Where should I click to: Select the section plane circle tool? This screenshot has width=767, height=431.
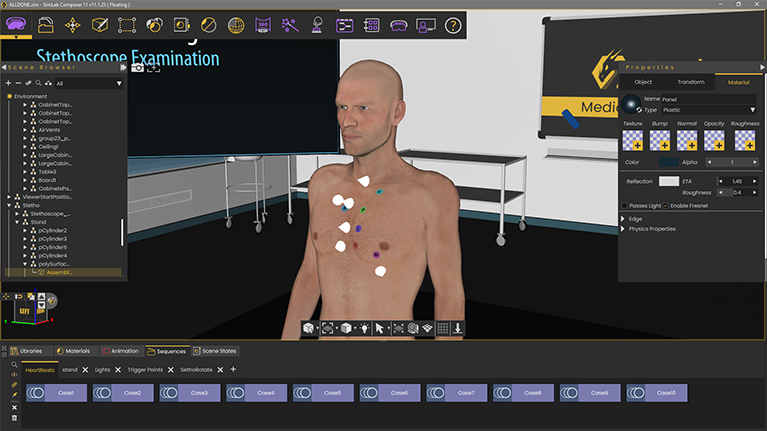208,25
